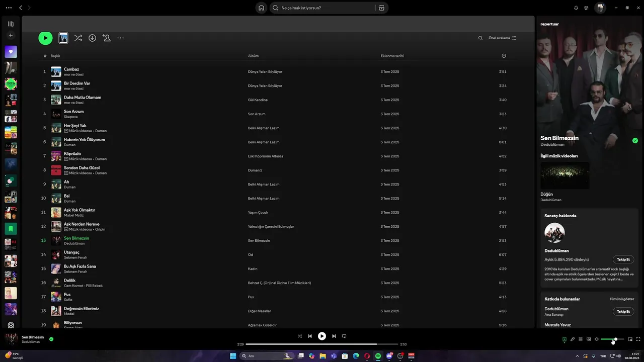
Task: Skip to previous track
Action: click(x=310, y=336)
